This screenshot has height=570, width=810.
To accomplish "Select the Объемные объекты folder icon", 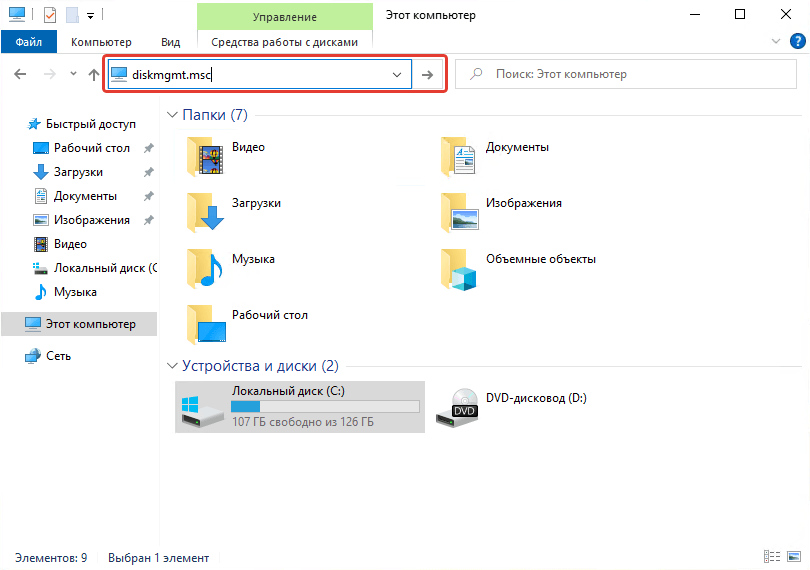I will [459, 269].
